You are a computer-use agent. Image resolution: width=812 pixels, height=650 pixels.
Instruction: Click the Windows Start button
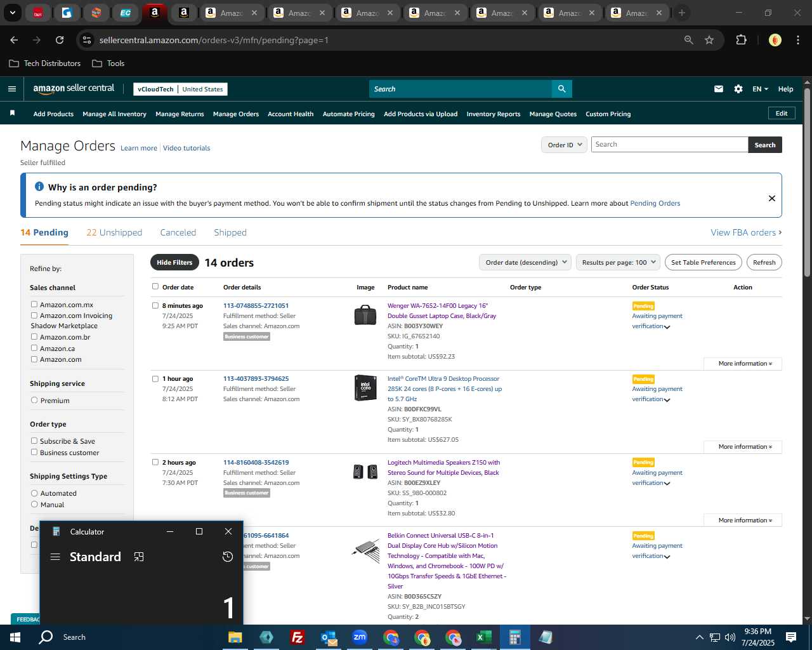[x=15, y=637]
